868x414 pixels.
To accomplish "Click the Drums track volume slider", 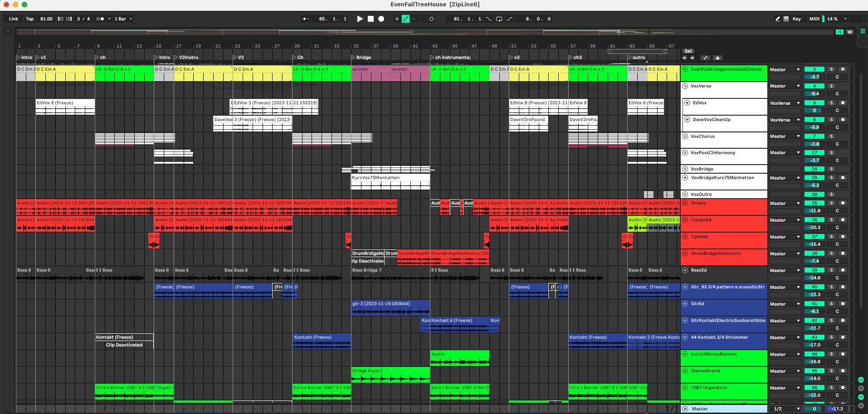I will click(x=814, y=211).
